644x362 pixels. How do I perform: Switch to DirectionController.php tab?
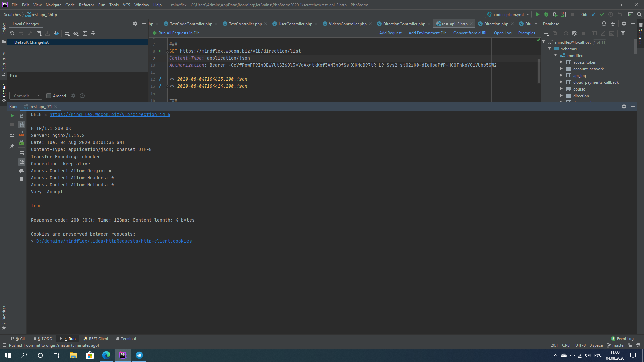[x=404, y=24]
